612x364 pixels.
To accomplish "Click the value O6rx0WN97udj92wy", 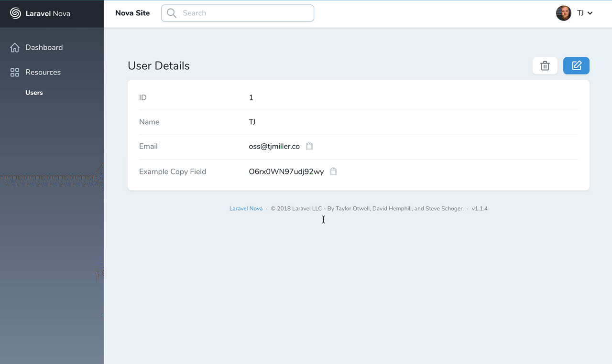I will click(286, 171).
